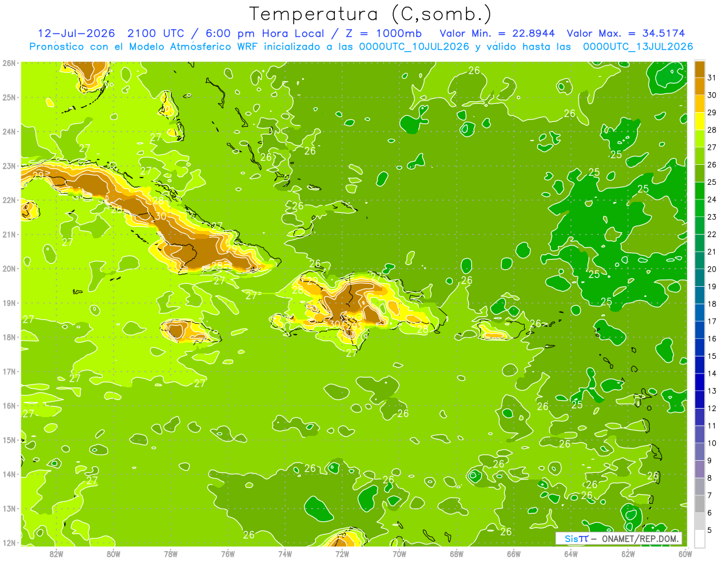728x562 pixels.
Task: Click the "2100 UTC" time text
Action: 157,33
